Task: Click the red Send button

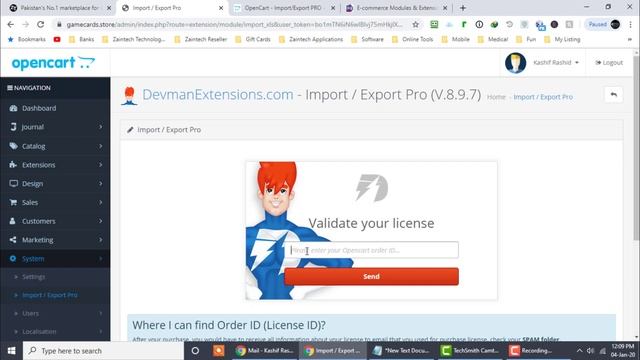Action: coord(371,276)
